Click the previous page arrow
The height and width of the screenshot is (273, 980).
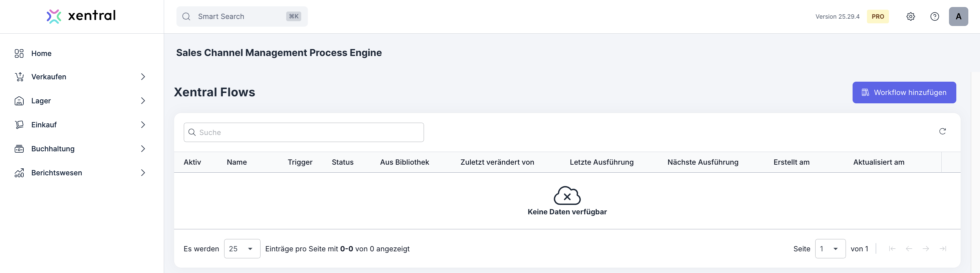click(x=909, y=249)
